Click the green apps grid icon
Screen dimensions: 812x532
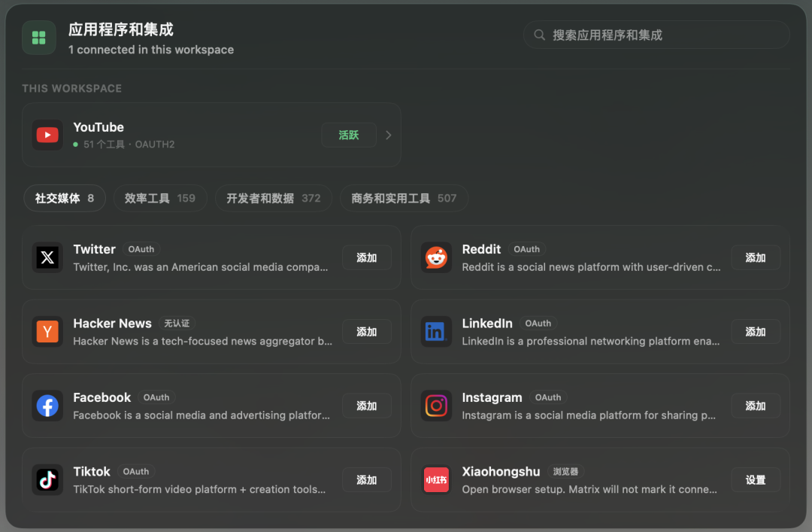coord(39,38)
